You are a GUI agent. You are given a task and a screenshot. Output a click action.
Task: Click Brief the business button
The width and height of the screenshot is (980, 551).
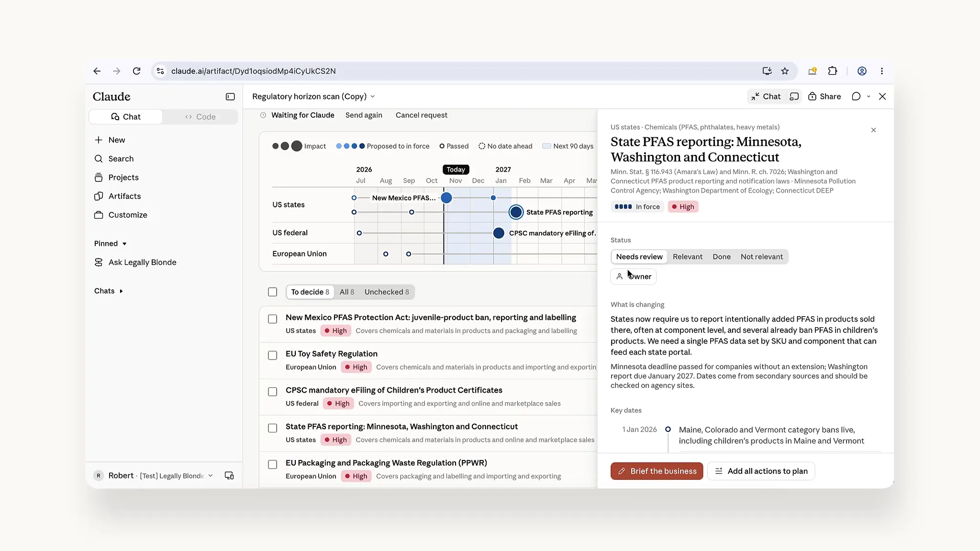click(x=657, y=471)
